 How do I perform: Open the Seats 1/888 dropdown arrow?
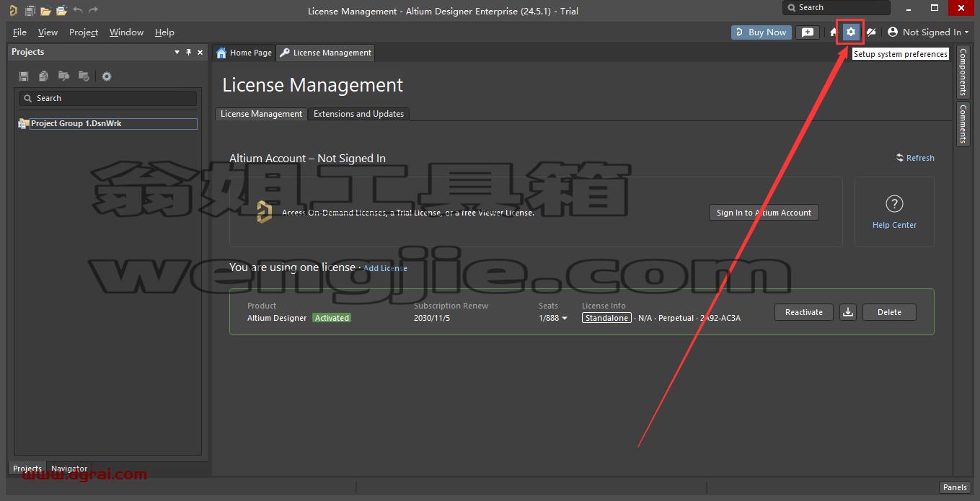[x=565, y=318]
